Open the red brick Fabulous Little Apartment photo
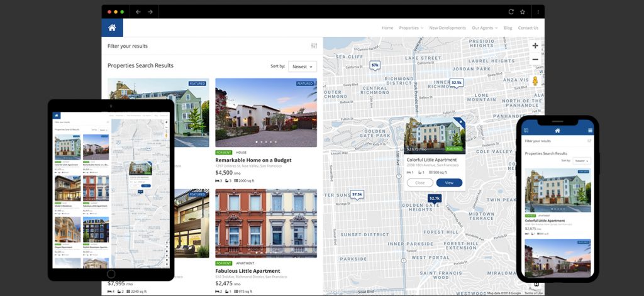The width and height of the screenshot is (644, 296). [x=266, y=223]
